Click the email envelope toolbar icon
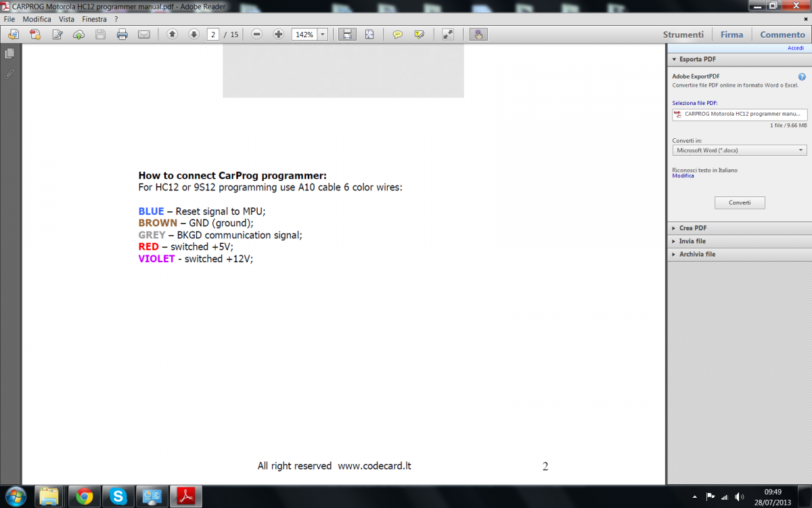 pyautogui.click(x=143, y=35)
